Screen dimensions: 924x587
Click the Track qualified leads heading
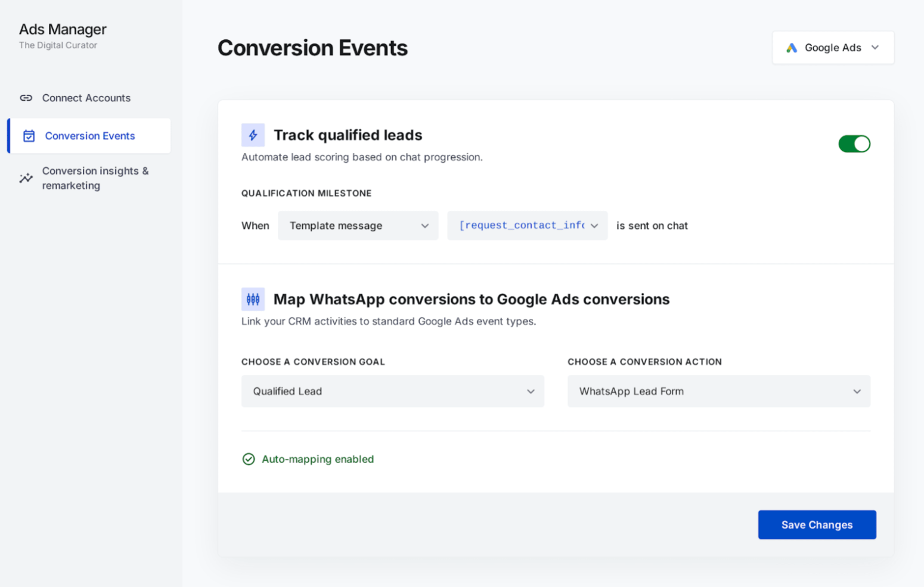pyautogui.click(x=348, y=135)
